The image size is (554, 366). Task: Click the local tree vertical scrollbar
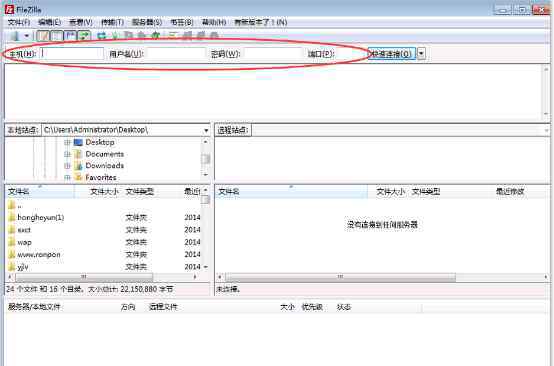(206, 159)
